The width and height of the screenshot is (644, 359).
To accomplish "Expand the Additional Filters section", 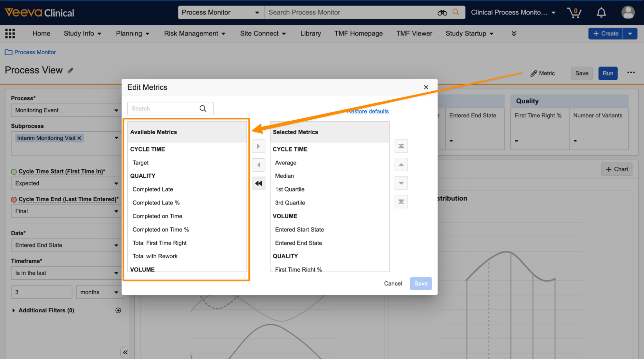I will point(14,310).
